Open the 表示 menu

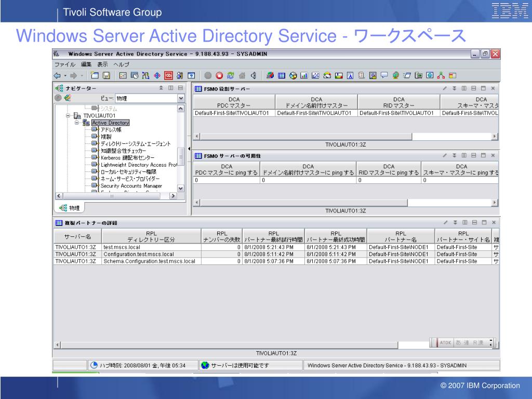pos(102,64)
